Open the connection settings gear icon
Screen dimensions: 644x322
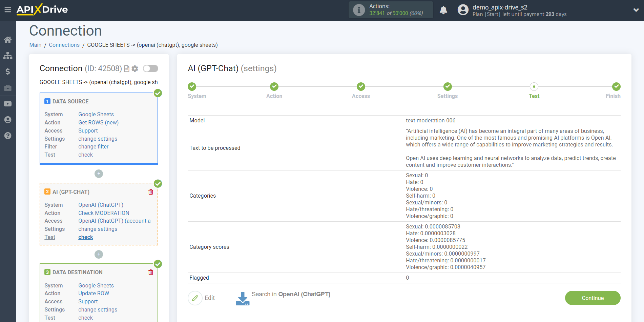click(135, 69)
